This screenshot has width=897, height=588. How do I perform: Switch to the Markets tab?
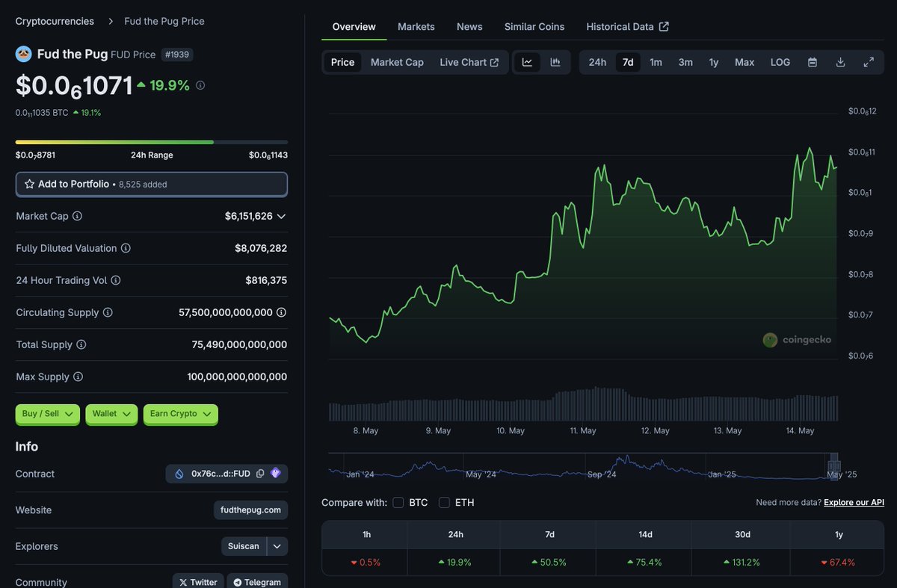pos(416,26)
